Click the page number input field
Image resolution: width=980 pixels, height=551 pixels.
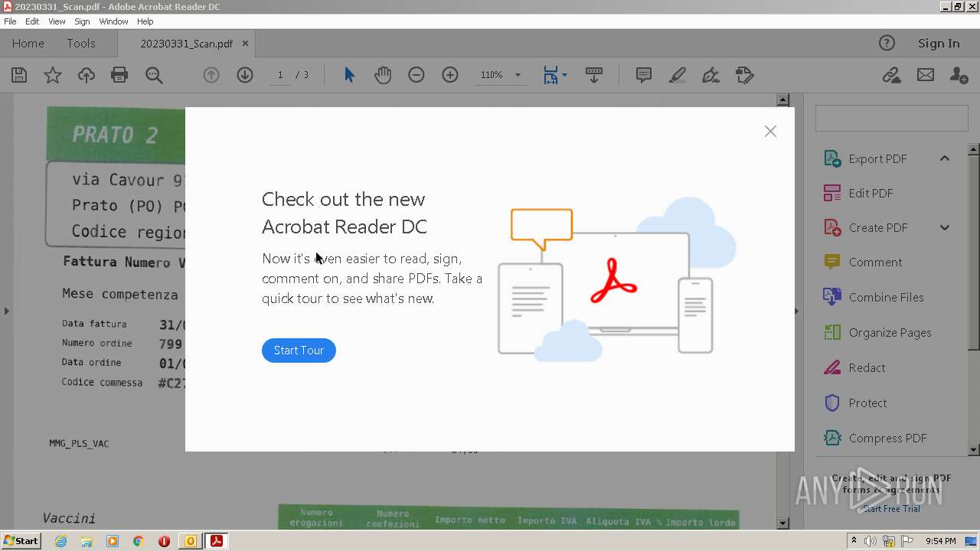[280, 75]
